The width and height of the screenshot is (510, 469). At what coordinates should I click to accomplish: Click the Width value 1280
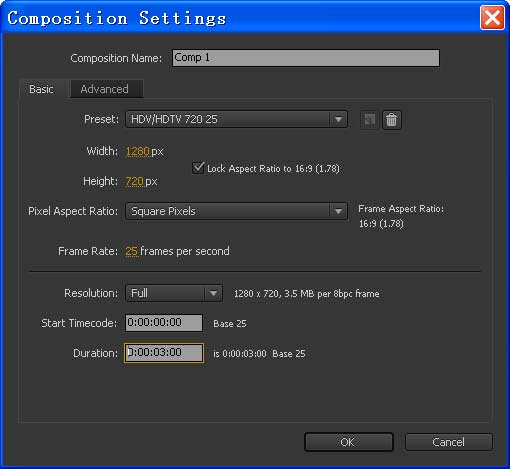tap(137, 151)
